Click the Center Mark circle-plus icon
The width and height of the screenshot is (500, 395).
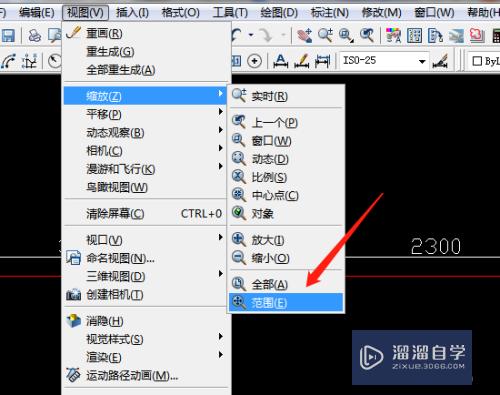coord(255,61)
